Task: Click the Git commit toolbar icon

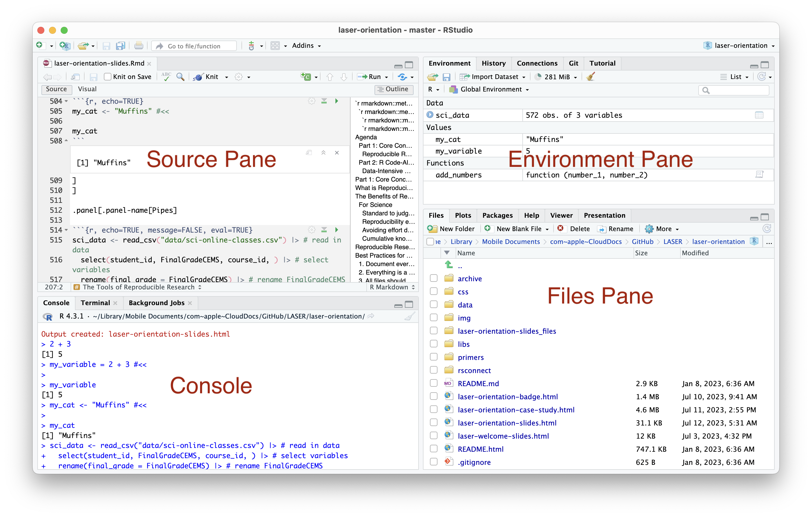Action: tap(251, 46)
